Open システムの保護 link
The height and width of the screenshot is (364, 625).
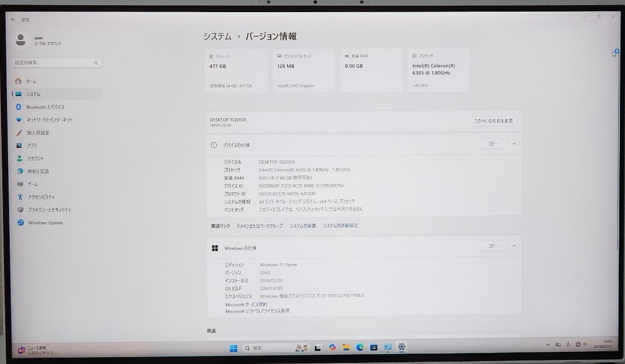304,226
